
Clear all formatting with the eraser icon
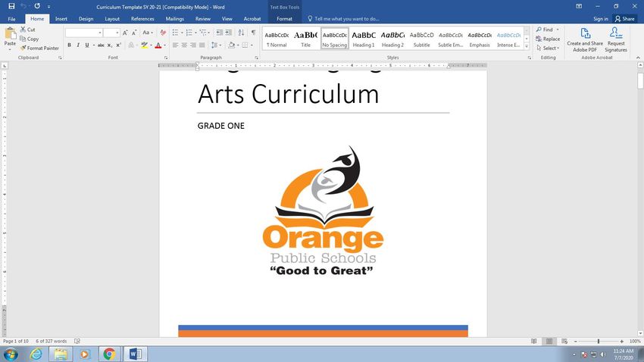click(163, 33)
